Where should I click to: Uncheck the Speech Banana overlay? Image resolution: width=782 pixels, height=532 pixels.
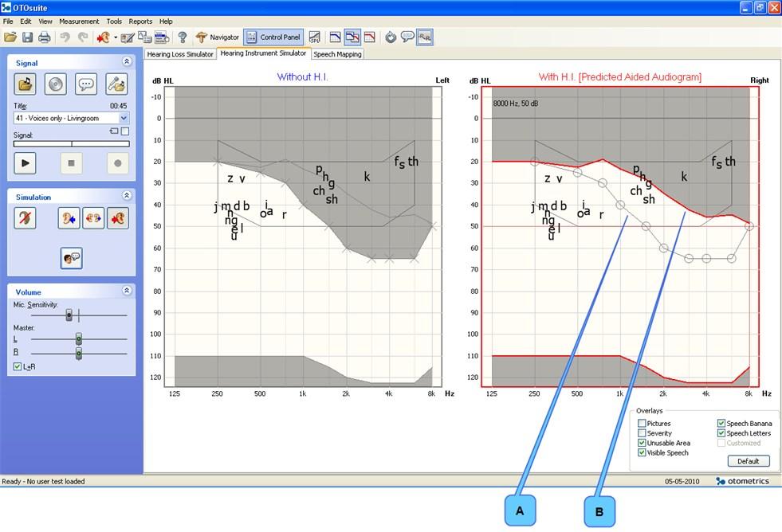tap(721, 424)
